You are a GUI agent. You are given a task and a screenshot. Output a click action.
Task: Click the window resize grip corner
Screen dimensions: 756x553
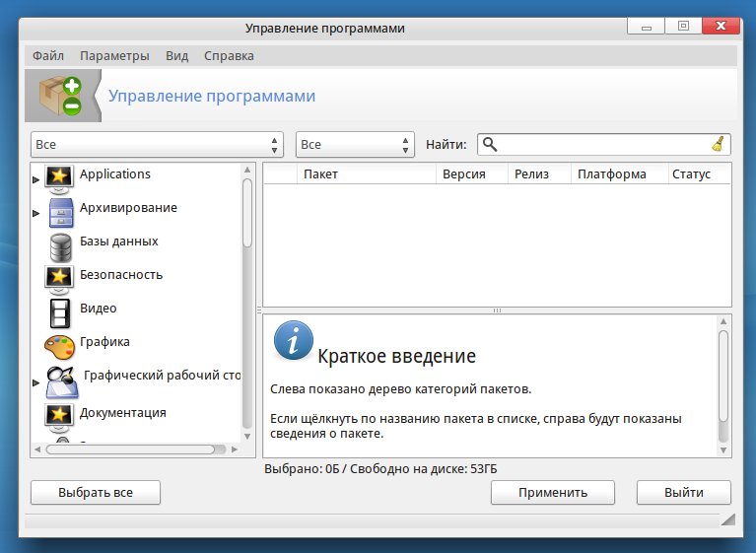click(x=728, y=519)
